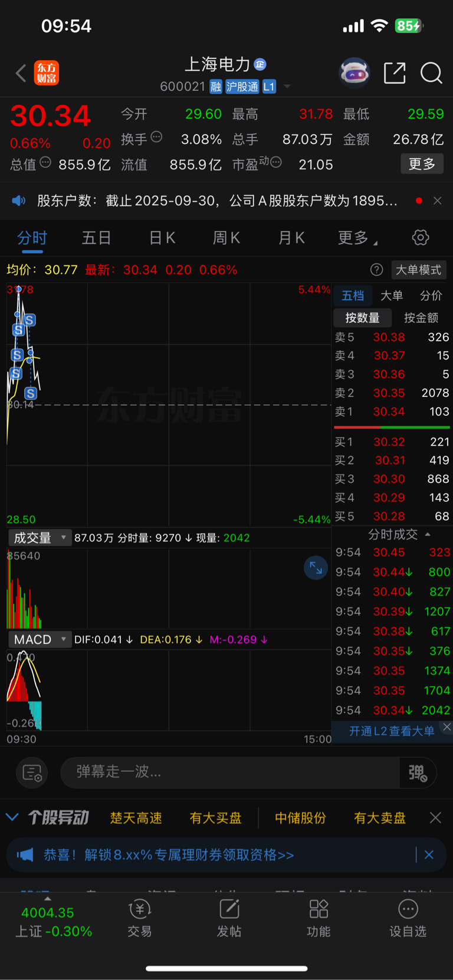Open the 东方财富 logo icon
This screenshot has height=980, width=453.
[x=47, y=73]
